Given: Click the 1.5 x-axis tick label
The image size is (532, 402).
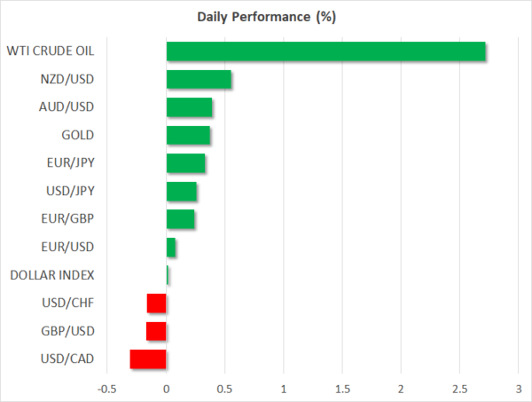Looking at the screenshot, I should (342, 389).
